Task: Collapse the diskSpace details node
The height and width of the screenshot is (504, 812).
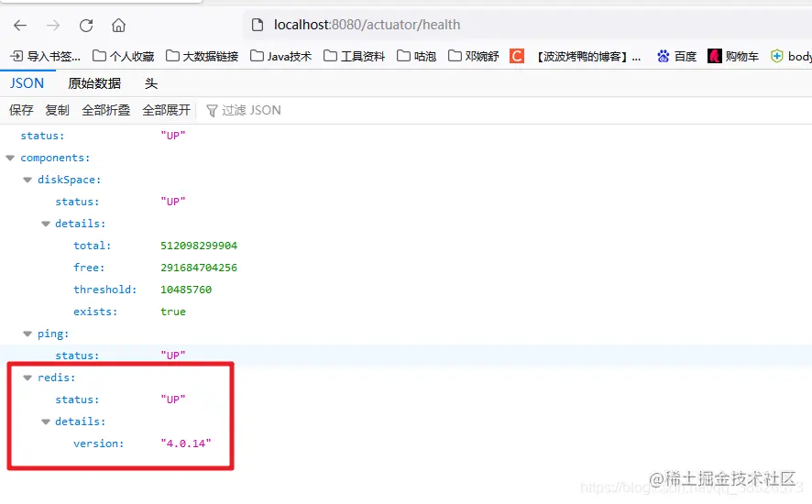Action: click(46, 224)
